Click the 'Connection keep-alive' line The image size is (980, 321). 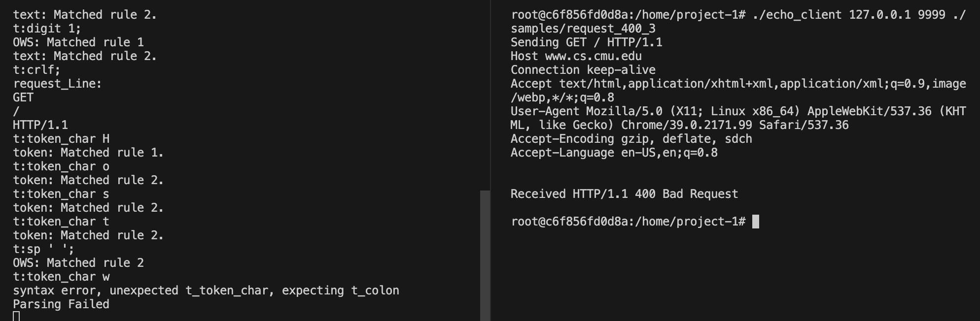(583, 70)
